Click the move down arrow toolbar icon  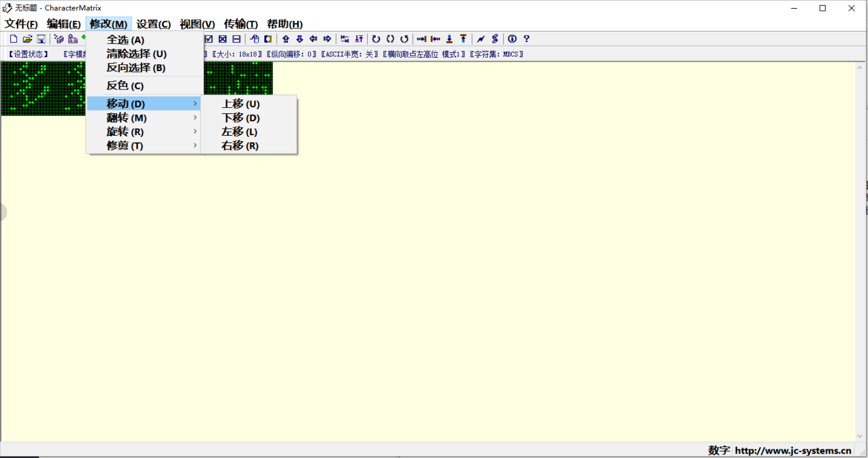pos(300,39)
